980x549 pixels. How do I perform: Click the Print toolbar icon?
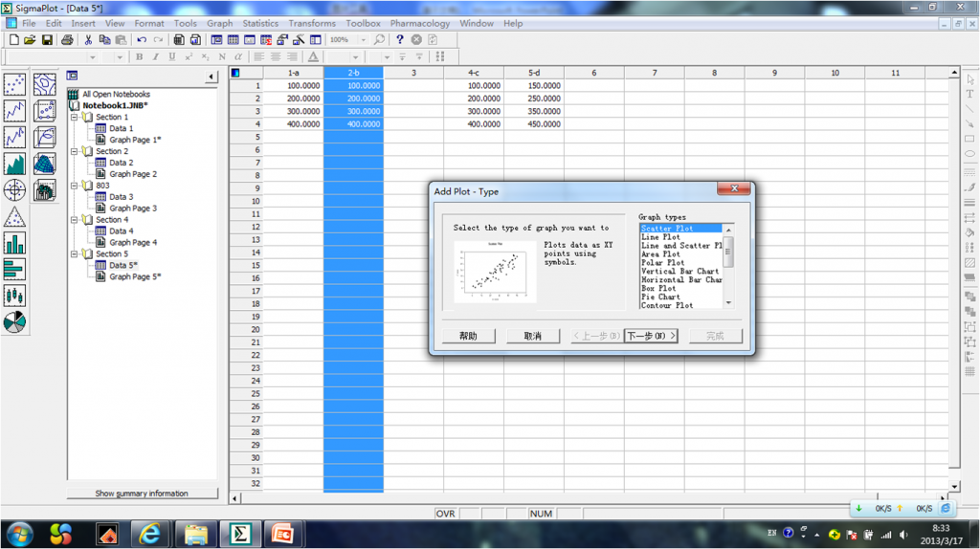(67, 39)
